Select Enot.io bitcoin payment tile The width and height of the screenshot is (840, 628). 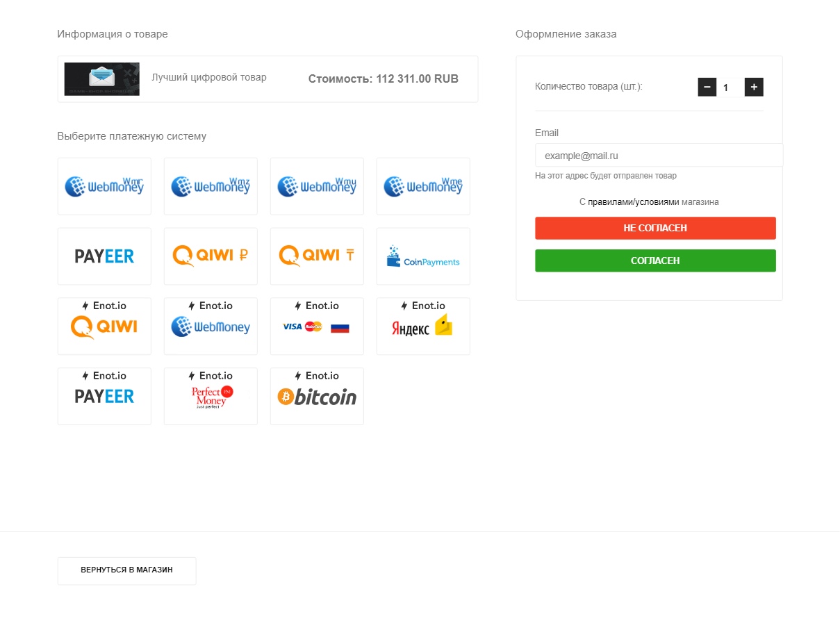[x=317, y=397]
